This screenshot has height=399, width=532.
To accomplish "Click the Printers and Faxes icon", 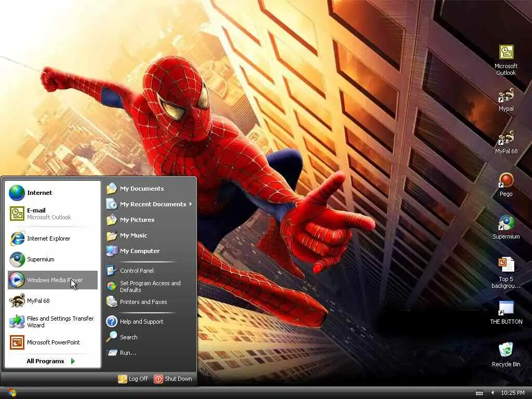I will point(112,302).
